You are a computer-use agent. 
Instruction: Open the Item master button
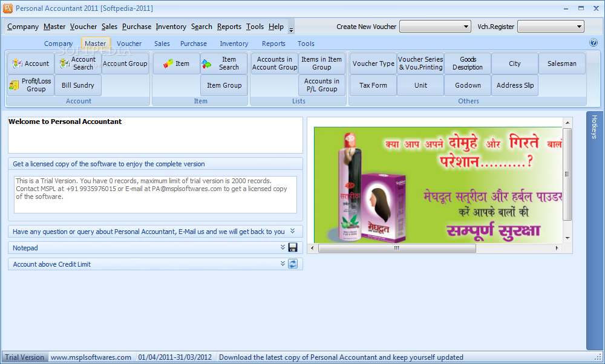[176, 63]
